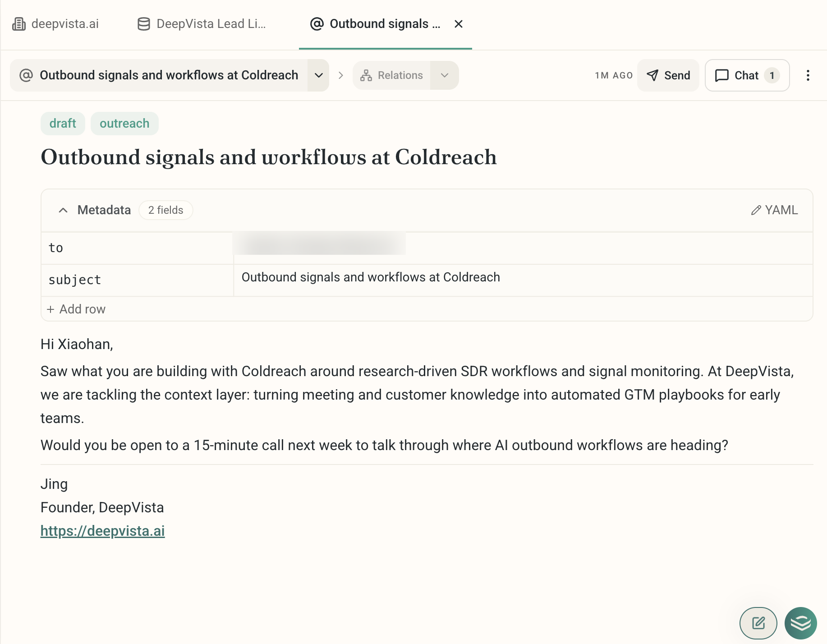Click the compose edit floating icon
This screenshot has width=827, height=644.
tap(758, 623)
